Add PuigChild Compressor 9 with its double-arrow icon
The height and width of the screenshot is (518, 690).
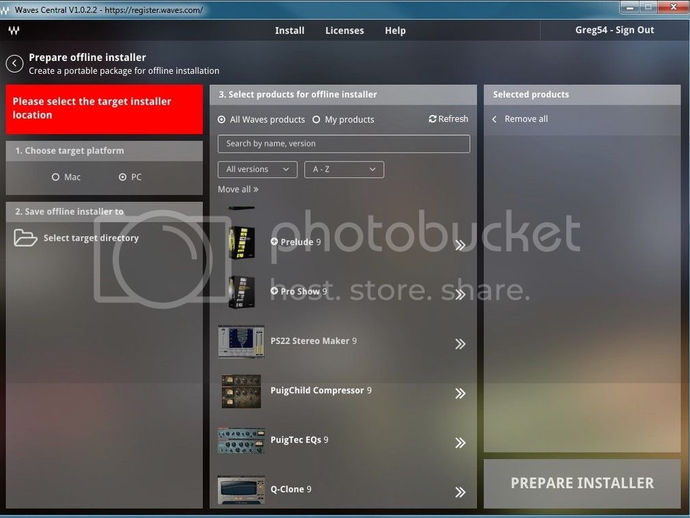pos(460,393)
